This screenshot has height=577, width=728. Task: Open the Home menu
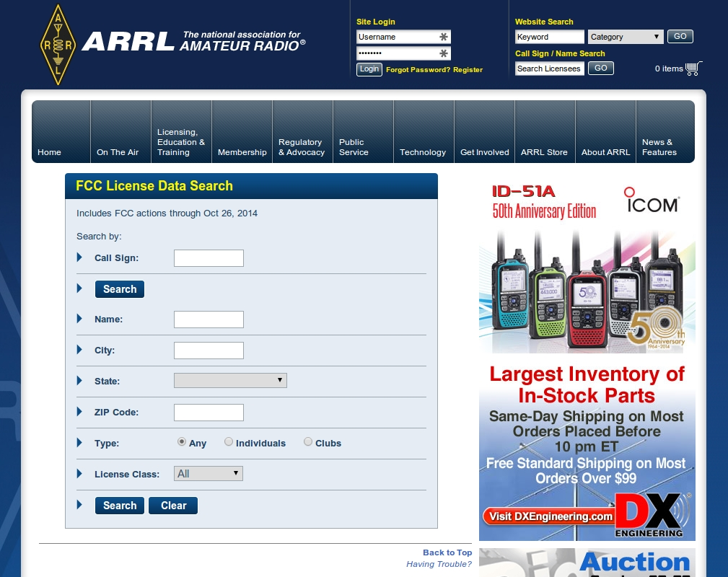click(61, 132)
